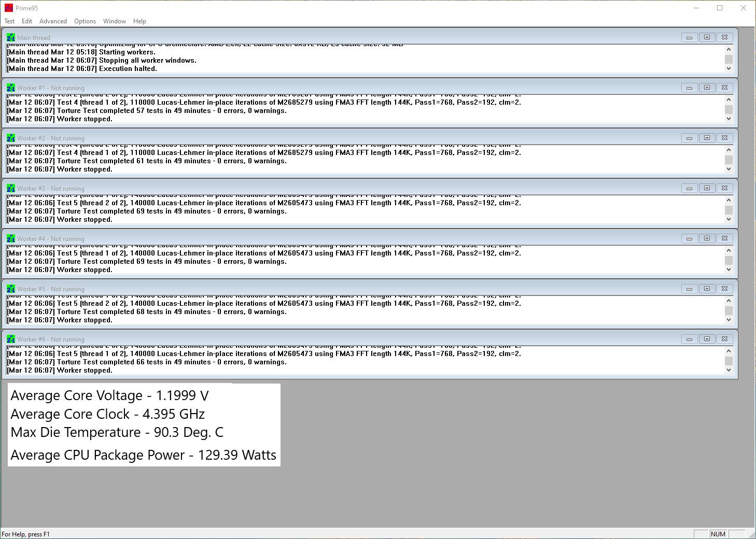Minimize the Worker #4 child window
The height and width of the screenshot is (539, 756).
689,238
